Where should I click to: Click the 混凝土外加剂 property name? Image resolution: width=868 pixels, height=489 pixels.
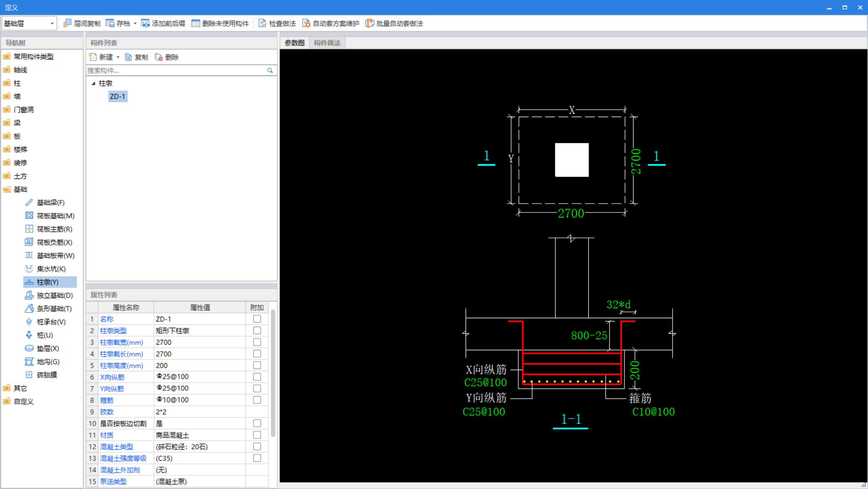[x=120, y=470]
